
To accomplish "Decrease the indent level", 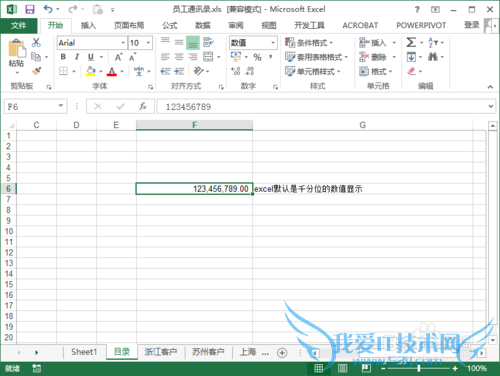I will 165,71.
